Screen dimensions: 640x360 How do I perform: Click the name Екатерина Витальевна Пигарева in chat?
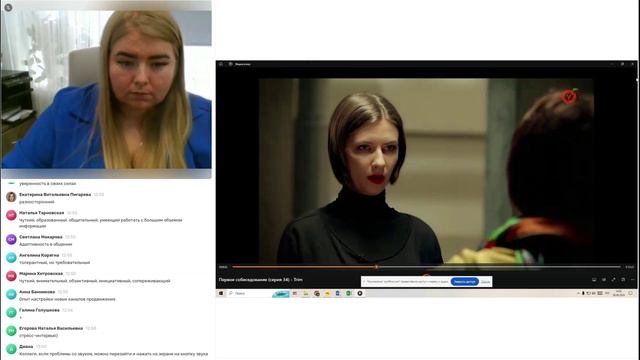55,195
